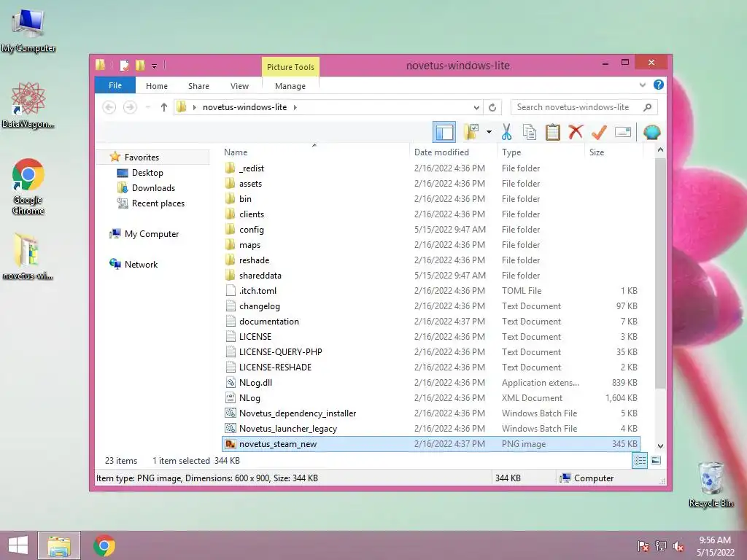Open the address bar history dropdown

pos(476,107)
